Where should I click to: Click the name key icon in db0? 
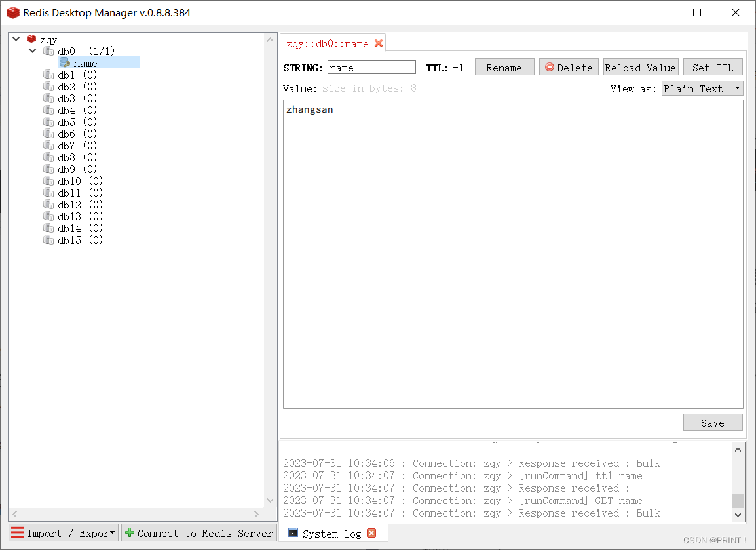click(65, 62)
